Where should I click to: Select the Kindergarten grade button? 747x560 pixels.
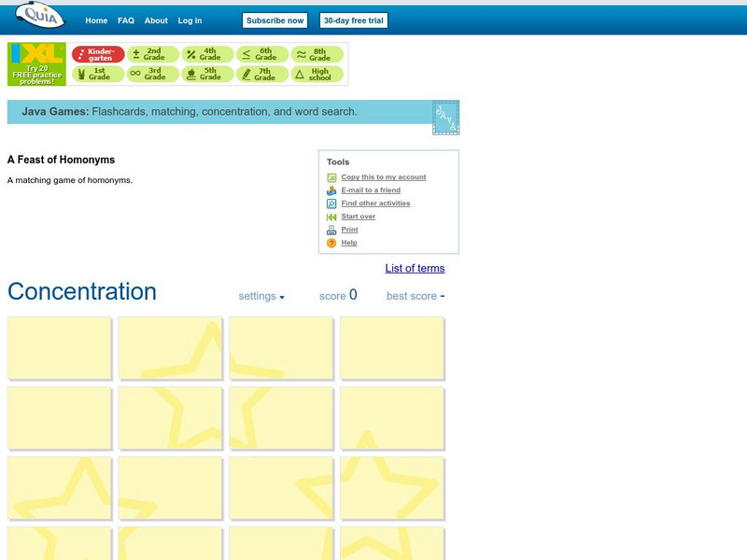tap(98, 54)
